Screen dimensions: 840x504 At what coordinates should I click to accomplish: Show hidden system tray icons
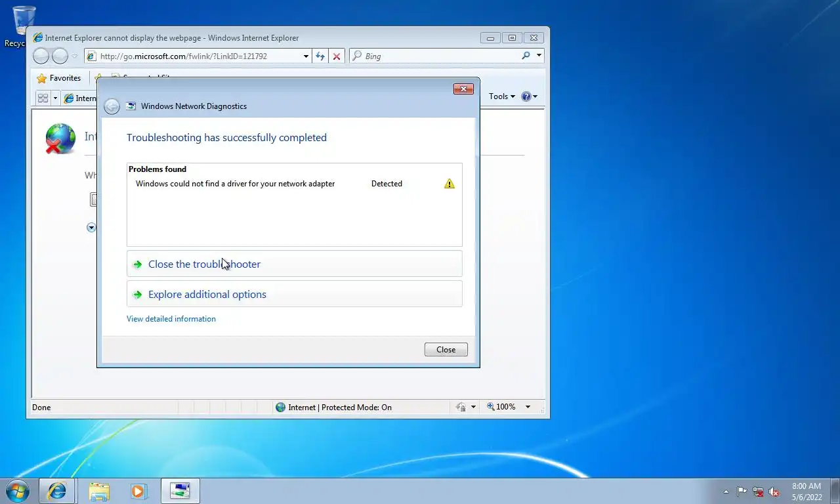tap(726, 492)
